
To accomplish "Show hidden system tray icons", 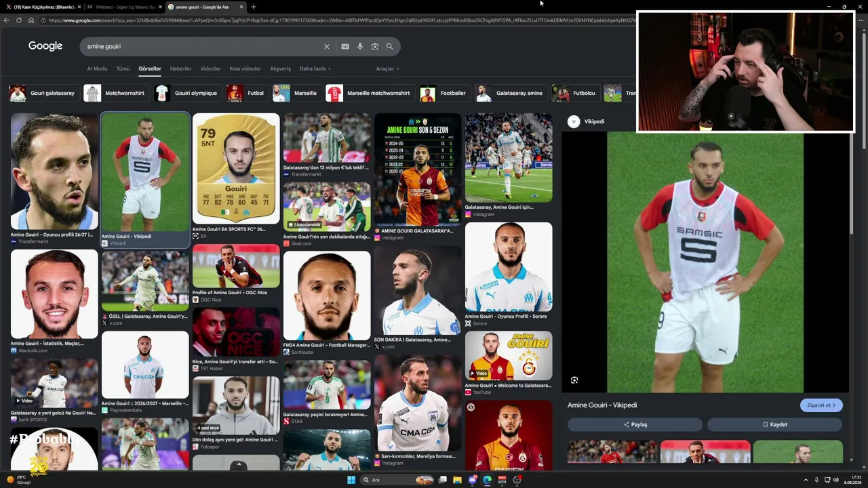I will click(x=806, y=480).
